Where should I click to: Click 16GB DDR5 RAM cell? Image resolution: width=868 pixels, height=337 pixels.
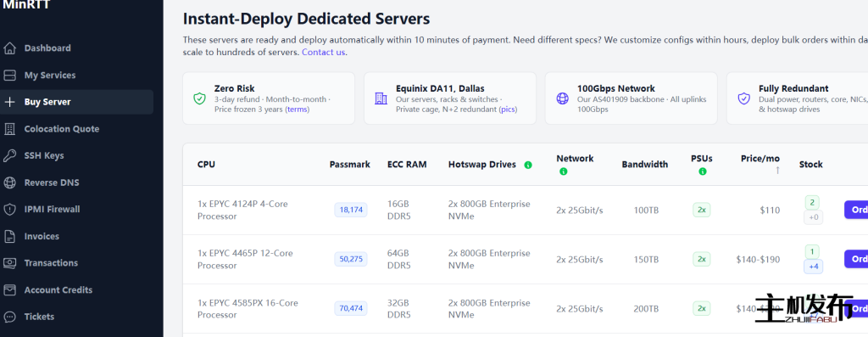[399, 210]
